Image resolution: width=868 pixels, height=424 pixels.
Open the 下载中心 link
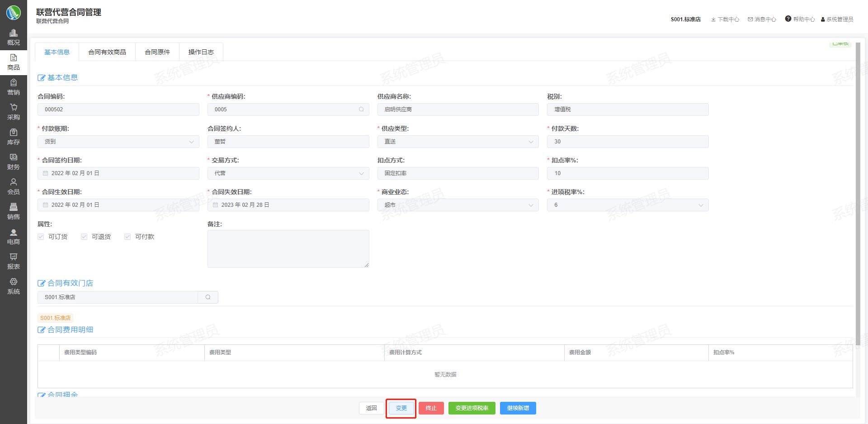coord(725,19)
